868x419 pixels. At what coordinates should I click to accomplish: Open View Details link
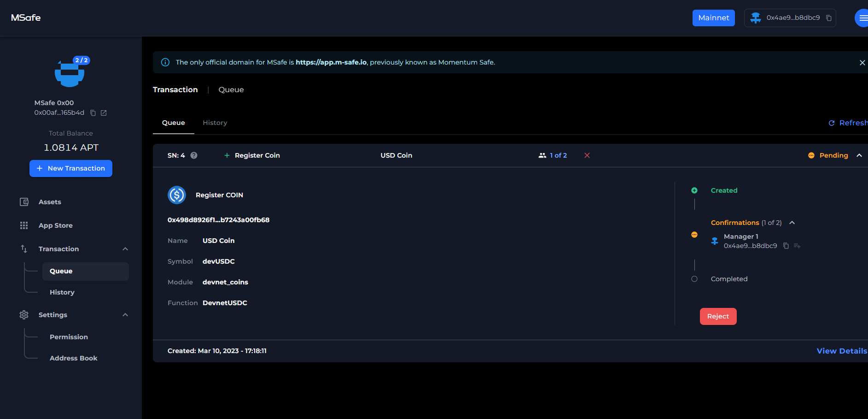tap(841, 351)
